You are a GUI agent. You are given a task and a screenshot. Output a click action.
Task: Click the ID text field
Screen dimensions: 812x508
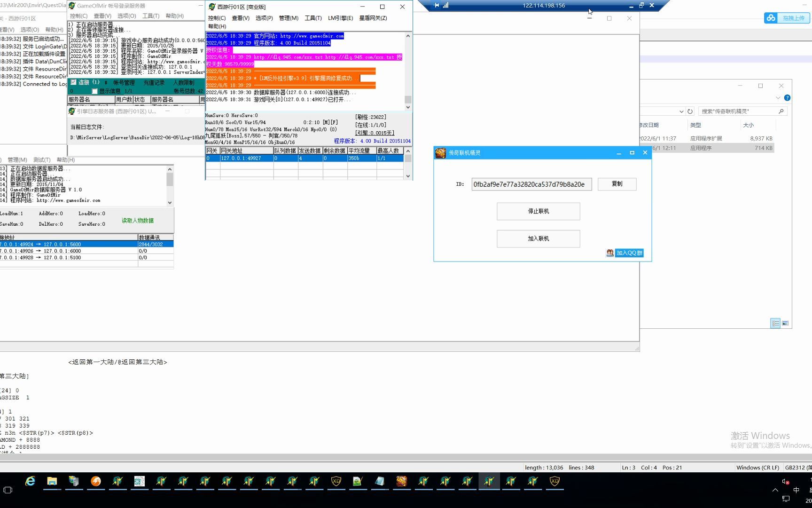[x=531, y=184]
